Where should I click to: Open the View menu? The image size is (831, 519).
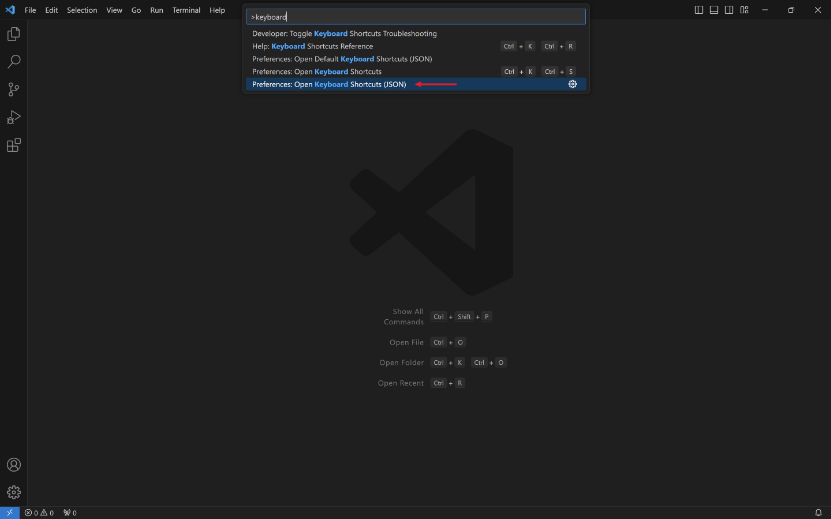(114, 10)
